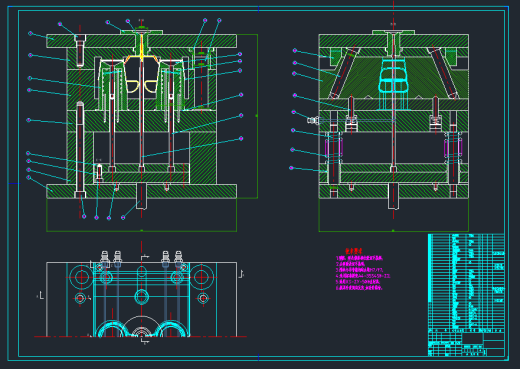Select the magenta spring on the right of the side view
This screenshot has height=369, width=520.
453,147
